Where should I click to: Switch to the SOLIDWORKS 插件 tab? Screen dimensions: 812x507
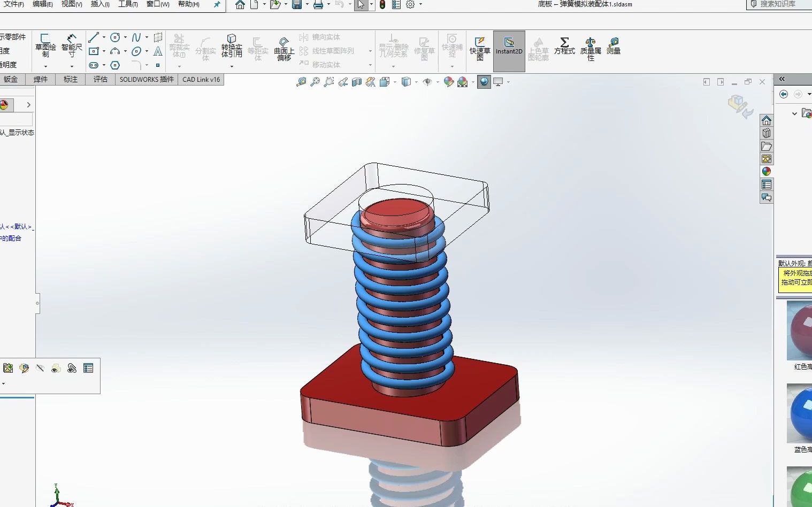(x=147, y=79)
